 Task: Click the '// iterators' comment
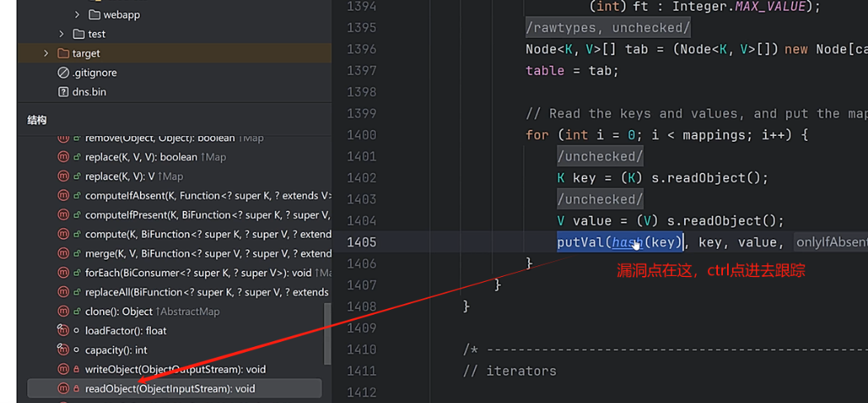pos(509,371)
